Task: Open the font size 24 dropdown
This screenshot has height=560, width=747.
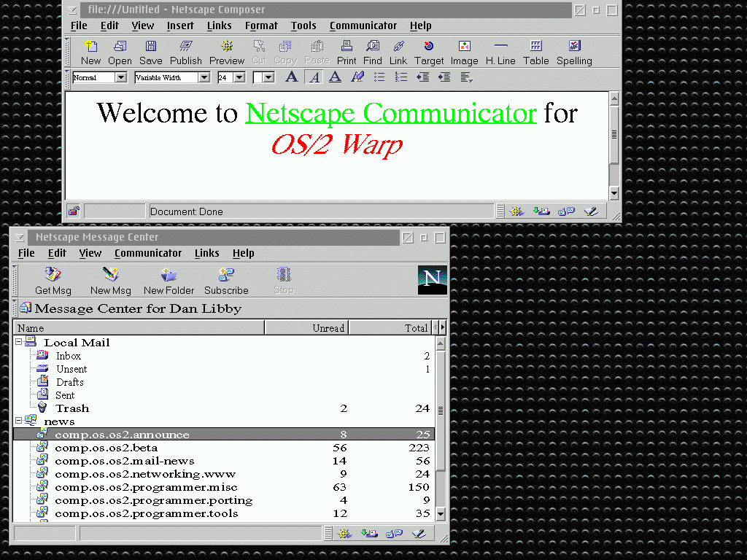Action: [239, 77]
